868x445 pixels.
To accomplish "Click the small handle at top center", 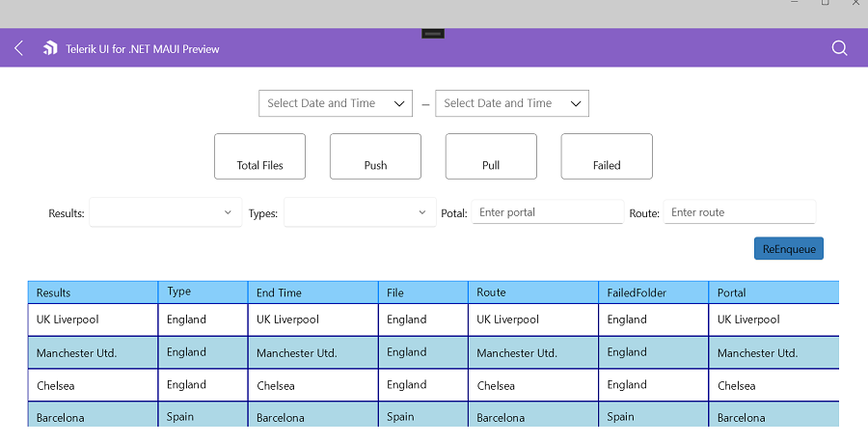I will coord(433,34).
